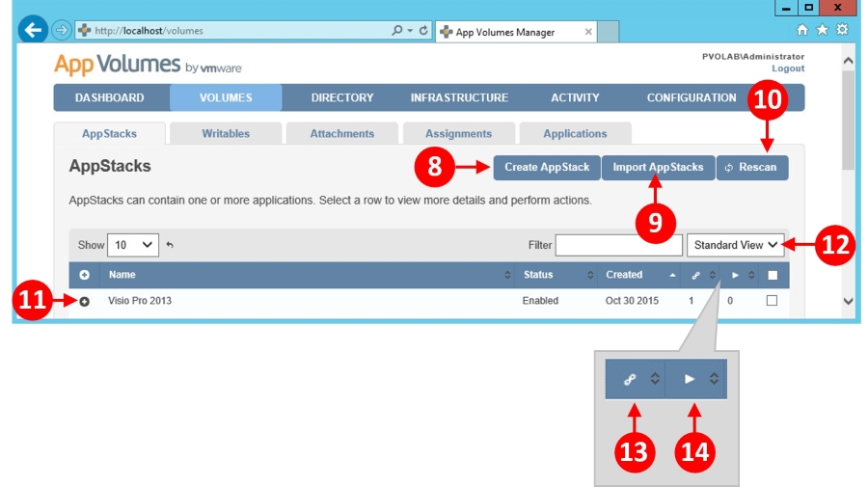This screenshot has width=868, height=487.
Task: Open the VOLUMES menu
Action: pyautogui.click(x=226, y=98)
